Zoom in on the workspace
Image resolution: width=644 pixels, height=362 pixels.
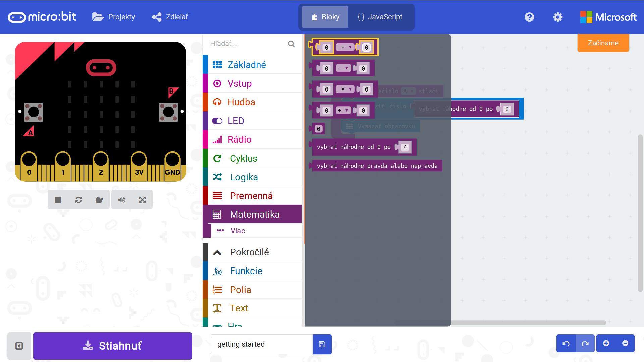[x=606, y=343]
